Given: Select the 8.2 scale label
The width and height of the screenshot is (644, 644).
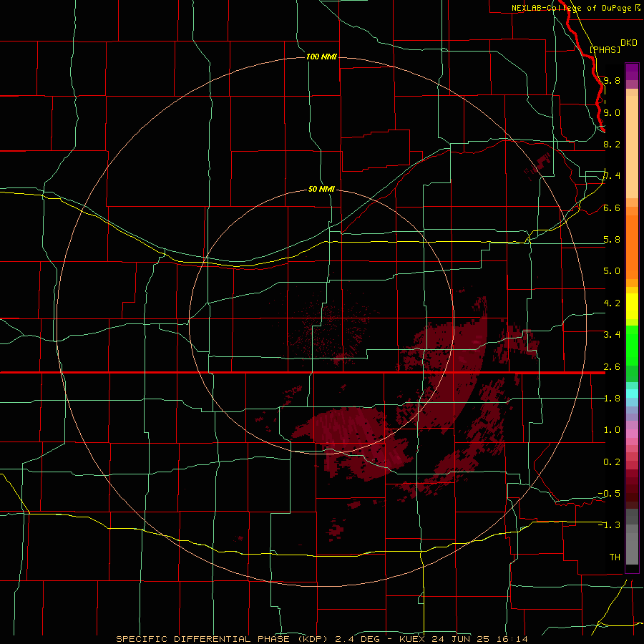Looking at the screenshot, I should [x=612, y=144].
